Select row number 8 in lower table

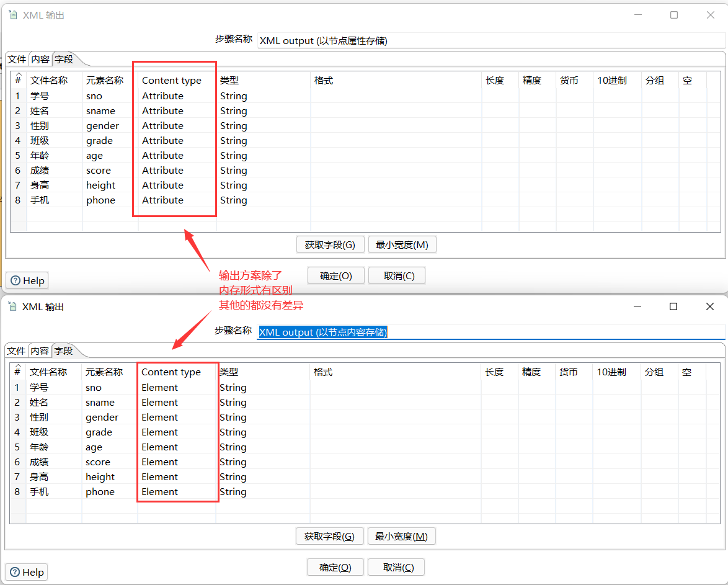pos(17,491)
